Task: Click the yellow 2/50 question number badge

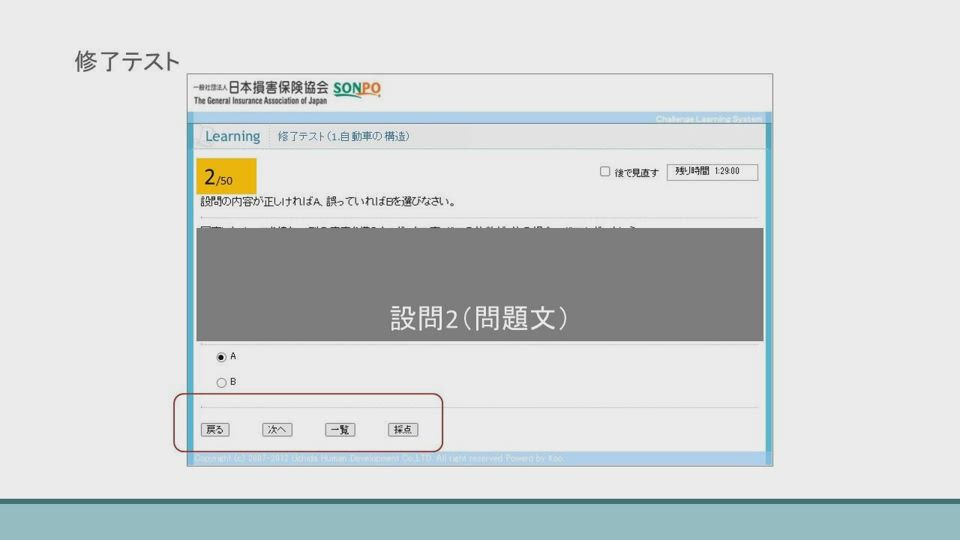Action: [226, 177]
